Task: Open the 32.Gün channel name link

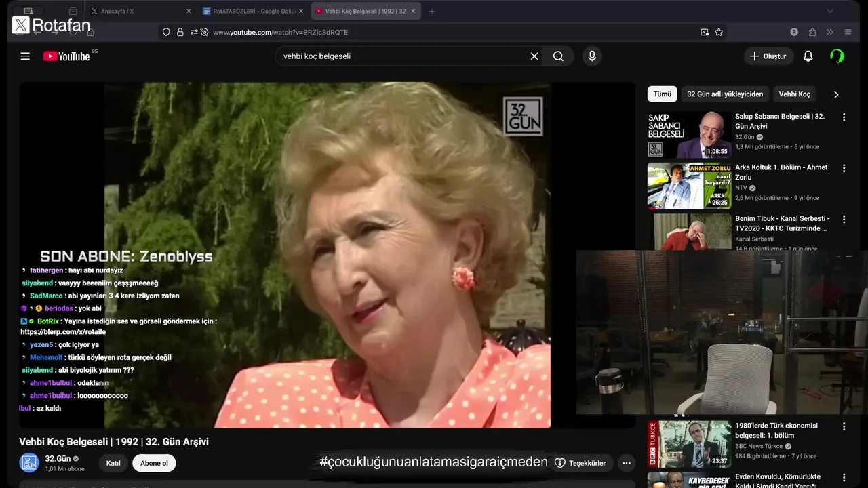Action: pos(58,458)
